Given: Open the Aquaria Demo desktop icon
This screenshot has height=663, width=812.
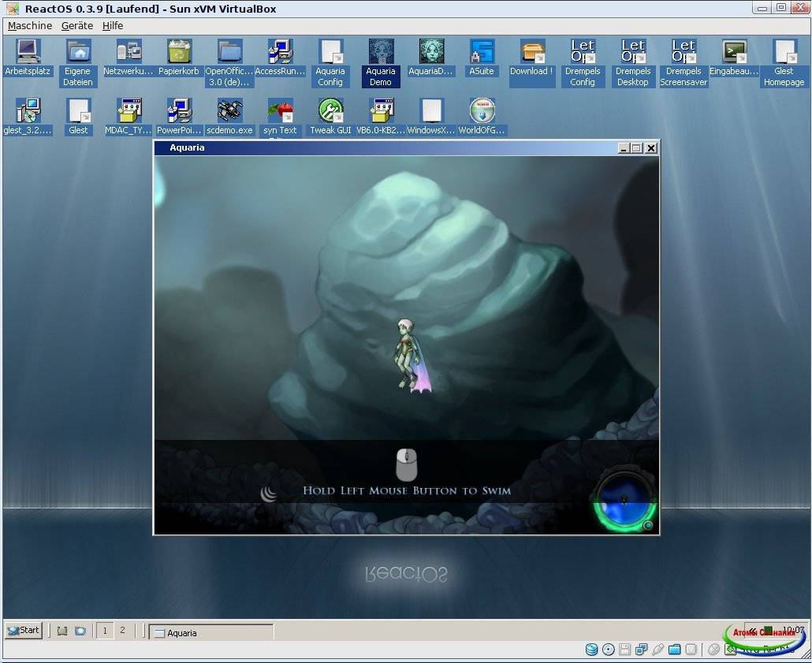Looking at the screenshot, I should [381, 53].
